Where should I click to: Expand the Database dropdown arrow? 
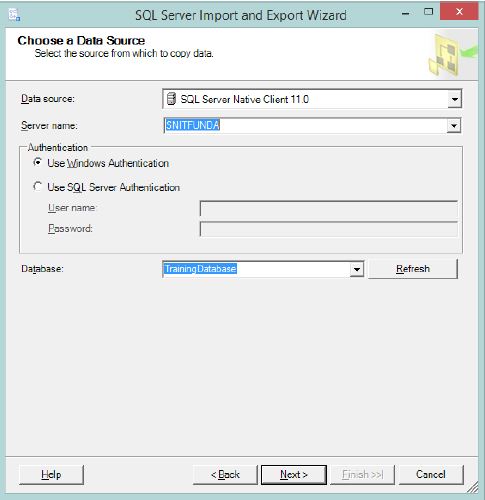[x=356, y=269]
